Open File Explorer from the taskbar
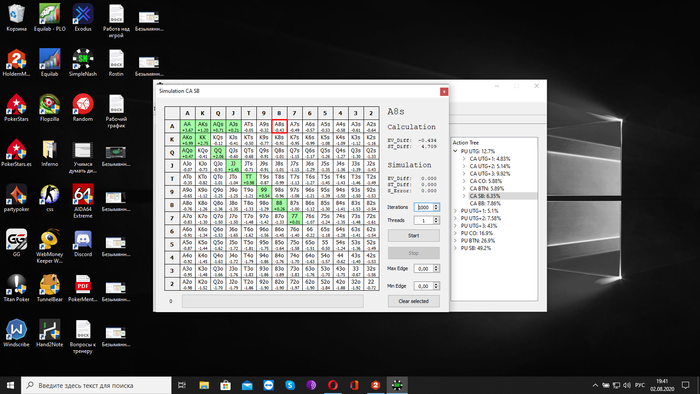 click(204, 385)
